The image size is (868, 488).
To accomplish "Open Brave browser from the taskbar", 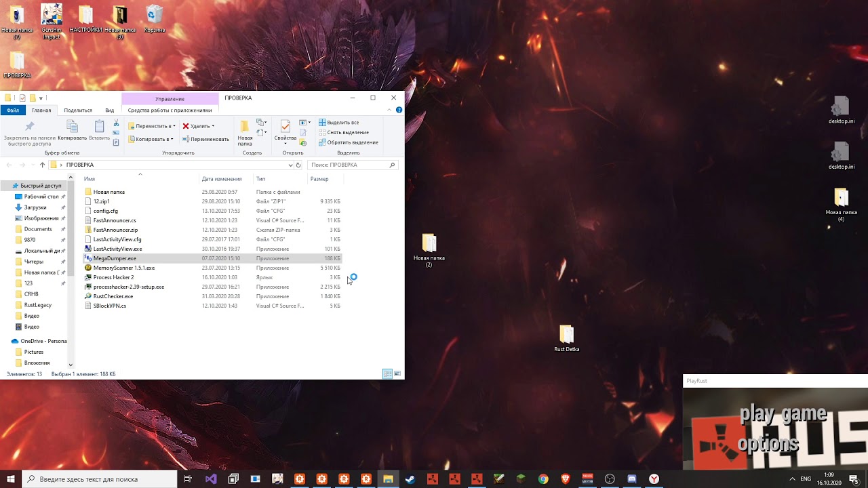I will [x=566, y=479].
